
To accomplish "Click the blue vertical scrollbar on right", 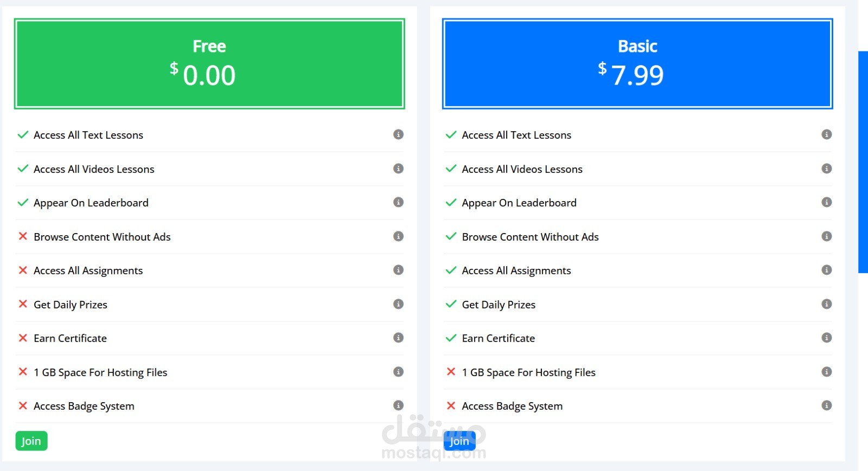I will (863, 162).
